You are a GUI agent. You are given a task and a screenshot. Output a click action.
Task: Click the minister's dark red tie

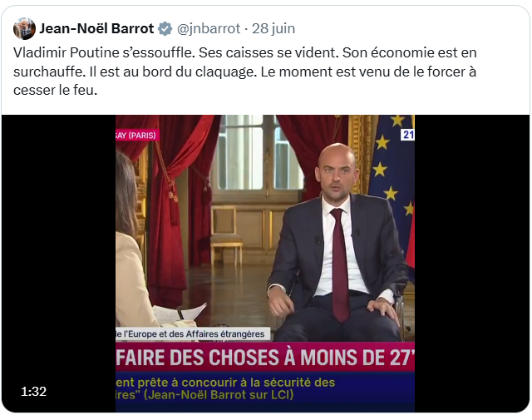pyautogui.click(x=340, y=264)
